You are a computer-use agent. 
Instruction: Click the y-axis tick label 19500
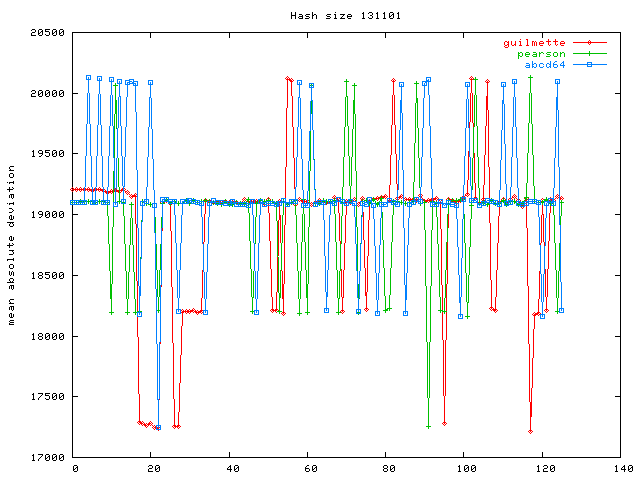[48, 154]
